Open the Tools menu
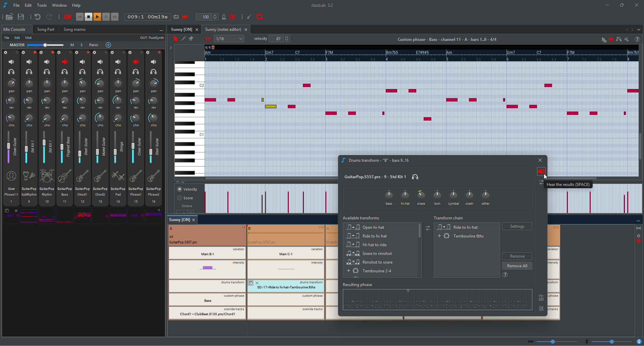 pyautogui.click(x=42, y=5)
